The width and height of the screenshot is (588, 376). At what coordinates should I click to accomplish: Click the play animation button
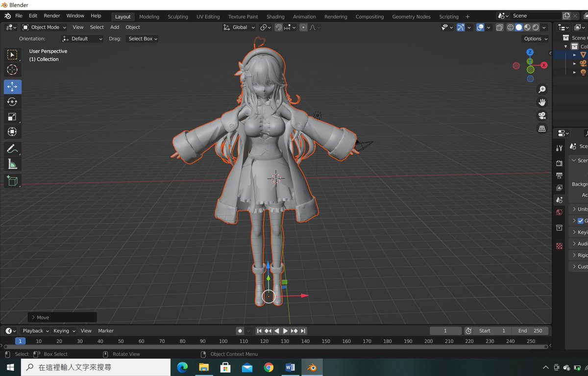tap(286, 331)
